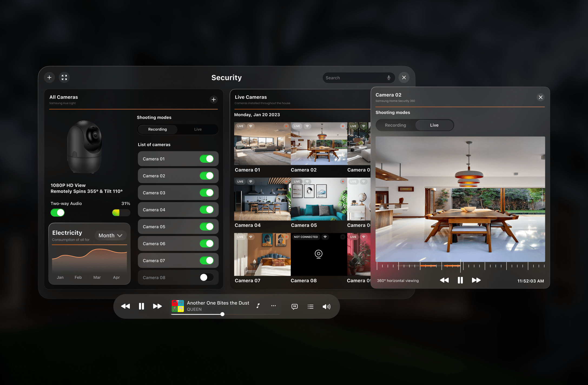Open the plus icon at the top left corner

tap(49, 78)
